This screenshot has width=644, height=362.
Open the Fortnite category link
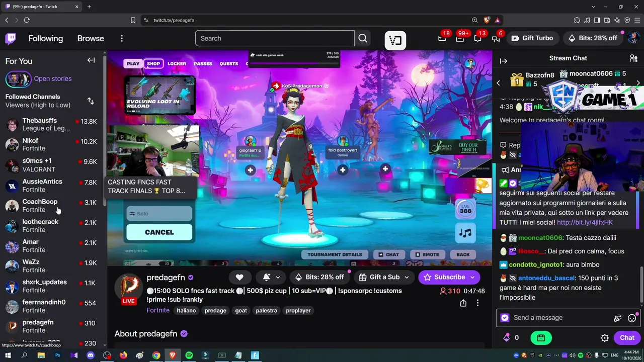tap(158, 310)
